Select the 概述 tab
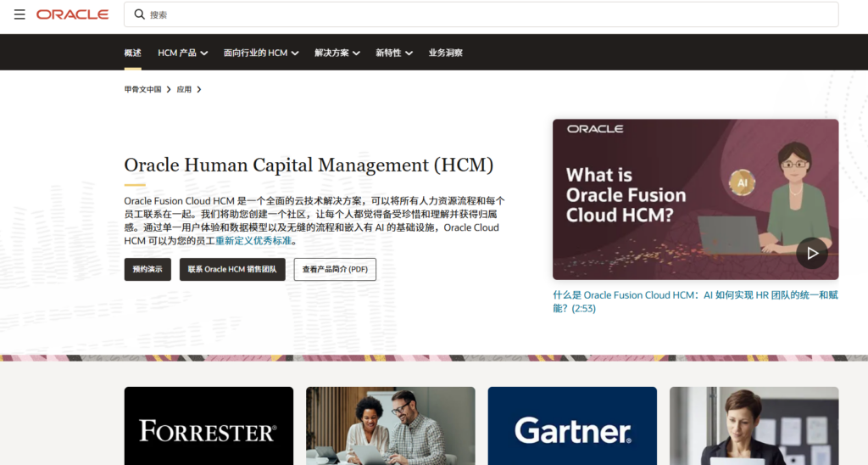The width and height of the screenshot is (868, 465). (x=133, y=53)
